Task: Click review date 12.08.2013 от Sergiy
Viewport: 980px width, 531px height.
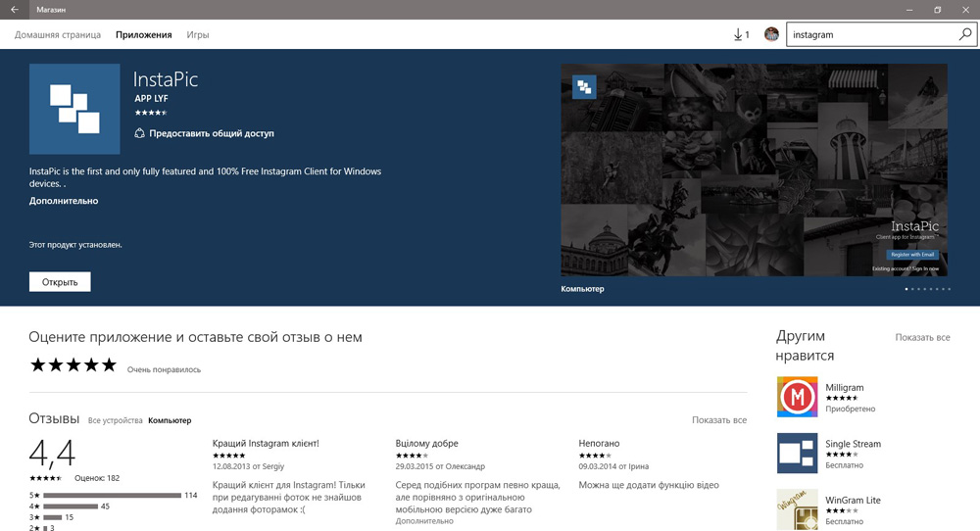Action: [248, 466]
